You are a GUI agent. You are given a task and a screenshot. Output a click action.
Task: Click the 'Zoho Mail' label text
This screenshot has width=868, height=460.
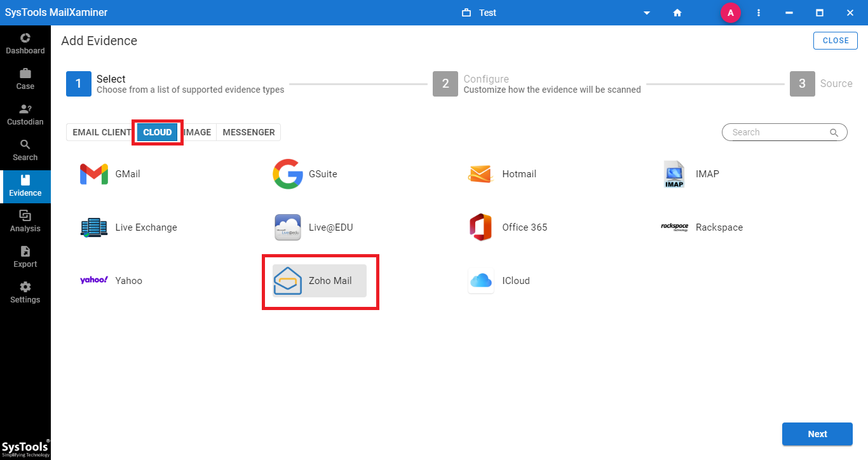[330, 281]
